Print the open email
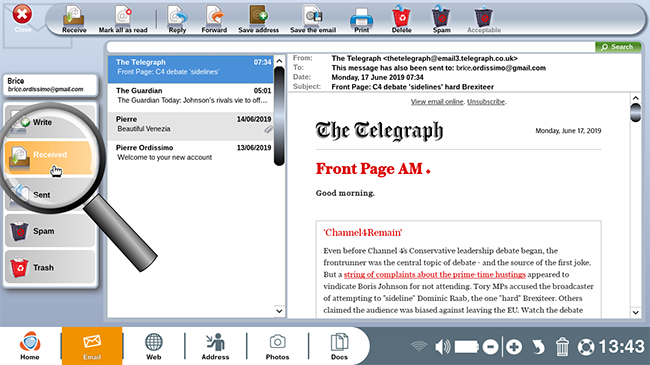This screenshot has width=650, height=365. point(361,19)
